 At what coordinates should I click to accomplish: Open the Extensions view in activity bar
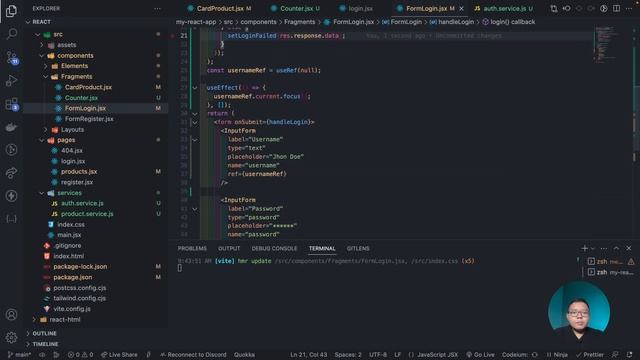12,104
